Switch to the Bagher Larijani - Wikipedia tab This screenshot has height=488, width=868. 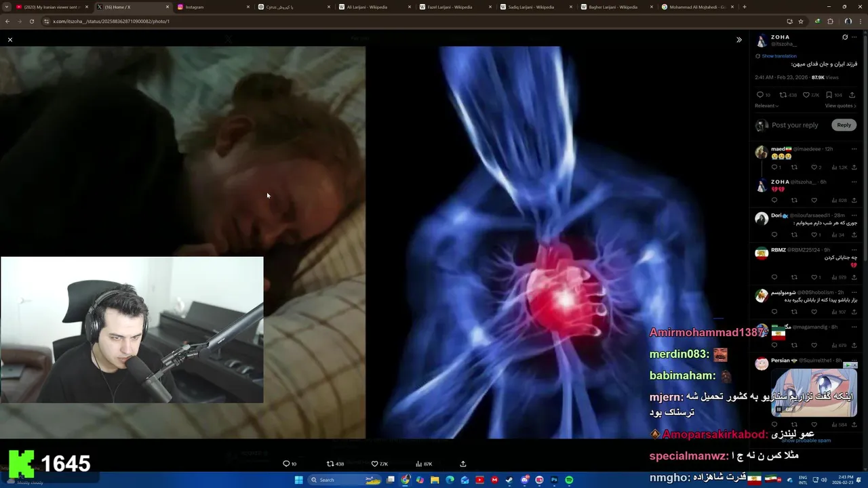(x=616, y=7)
